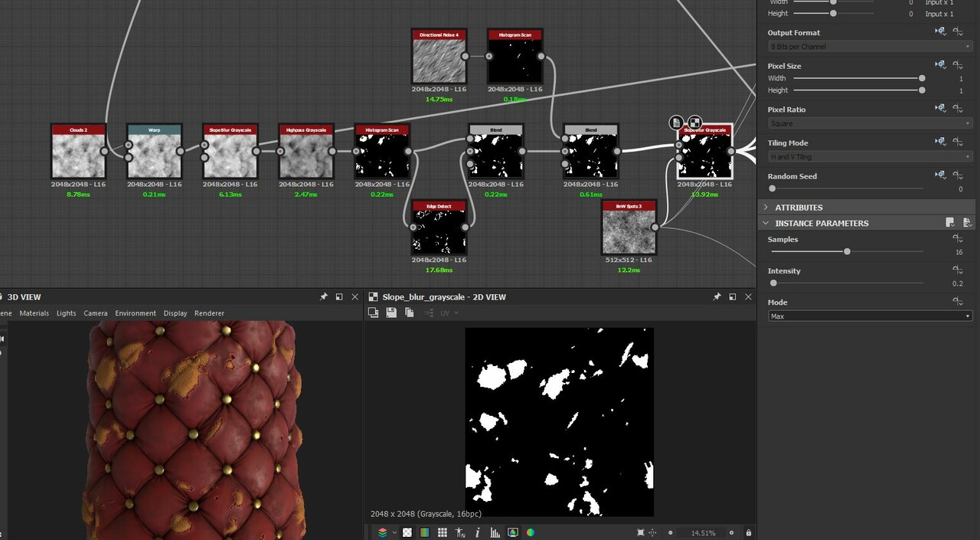Copy the 2D view image to clipboard

[409, 313]
